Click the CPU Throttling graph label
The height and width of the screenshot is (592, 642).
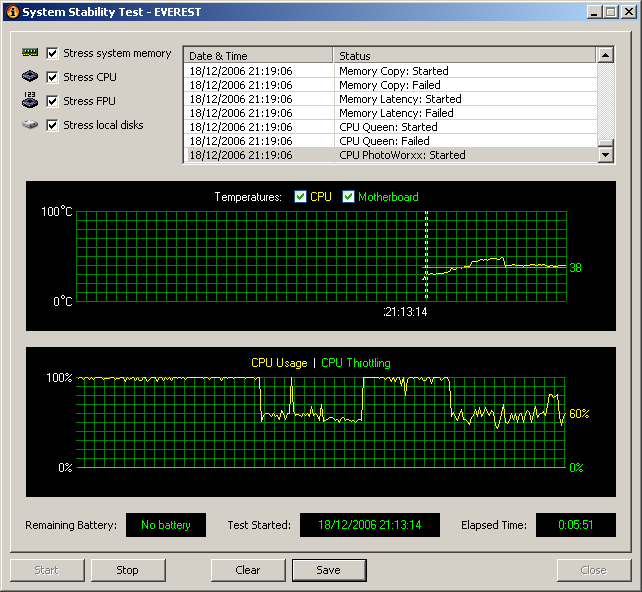tap(355, 363)
